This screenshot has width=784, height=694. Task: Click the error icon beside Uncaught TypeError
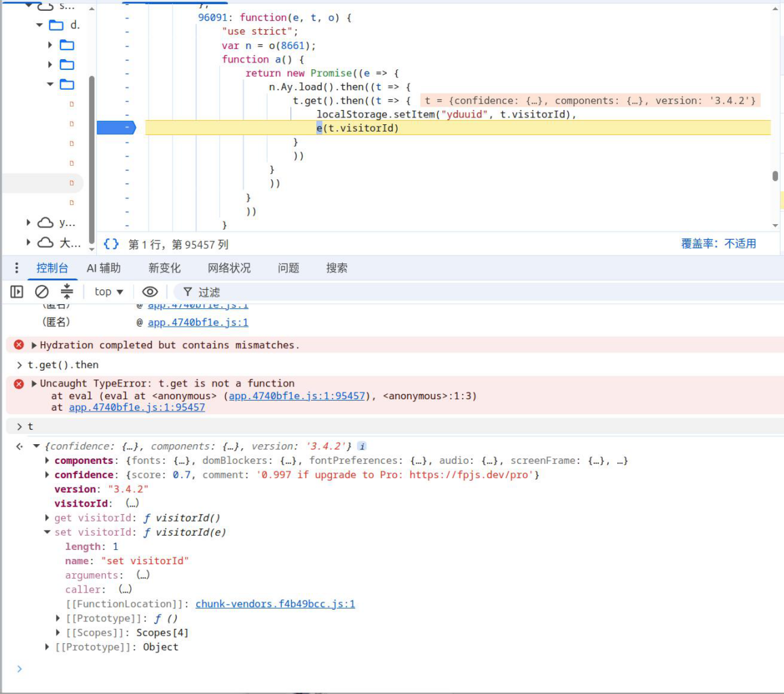(18, 384)
